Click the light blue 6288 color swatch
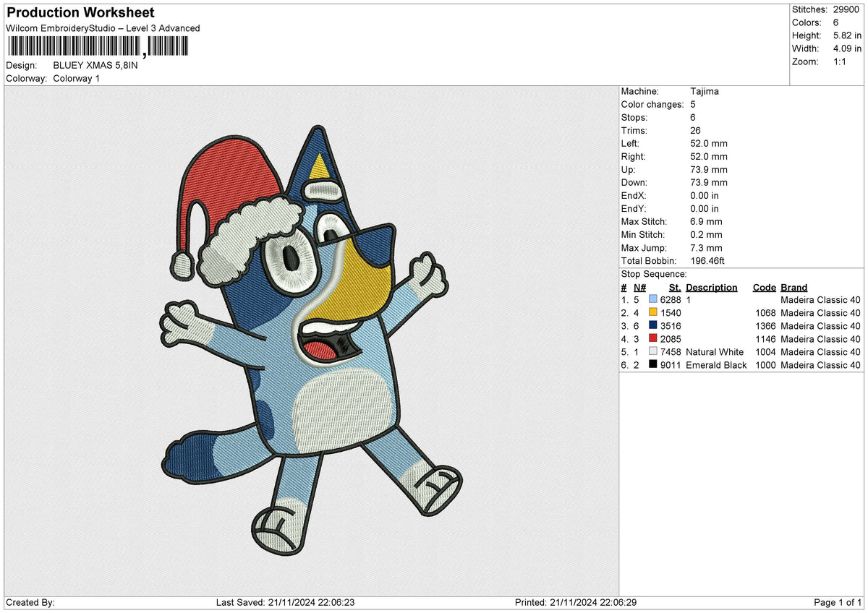Viewport: 868px width, 613px height. [x=653, y=299]
